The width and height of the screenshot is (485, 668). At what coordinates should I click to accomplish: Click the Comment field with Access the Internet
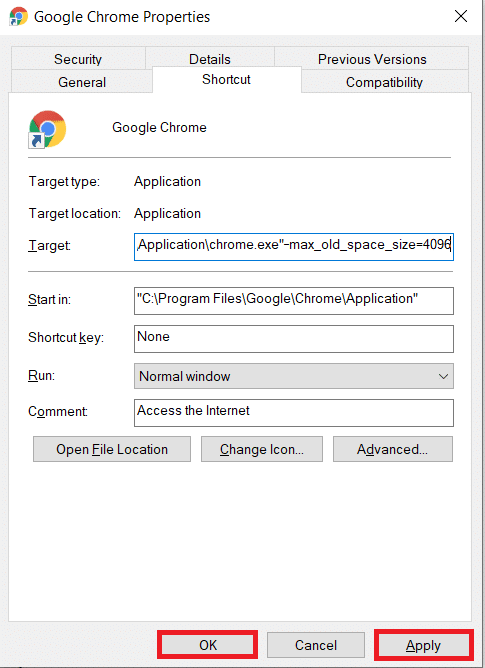tap(294, 412)
